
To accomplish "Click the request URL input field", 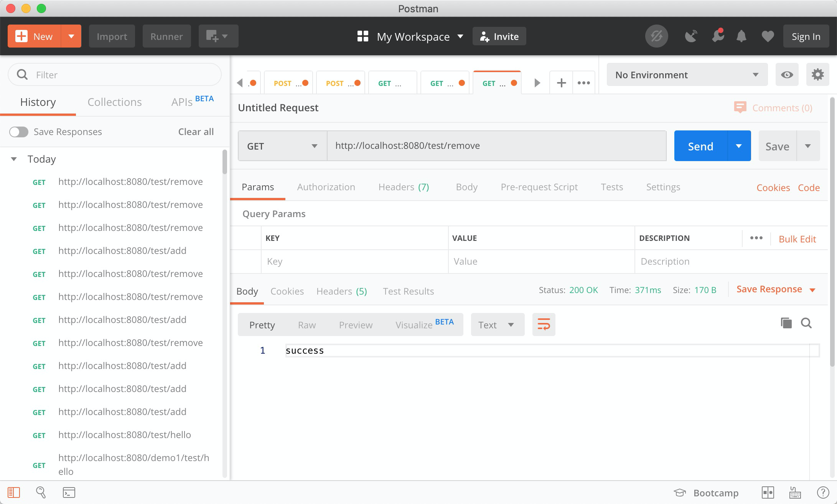I will click(x=496, y=146).
